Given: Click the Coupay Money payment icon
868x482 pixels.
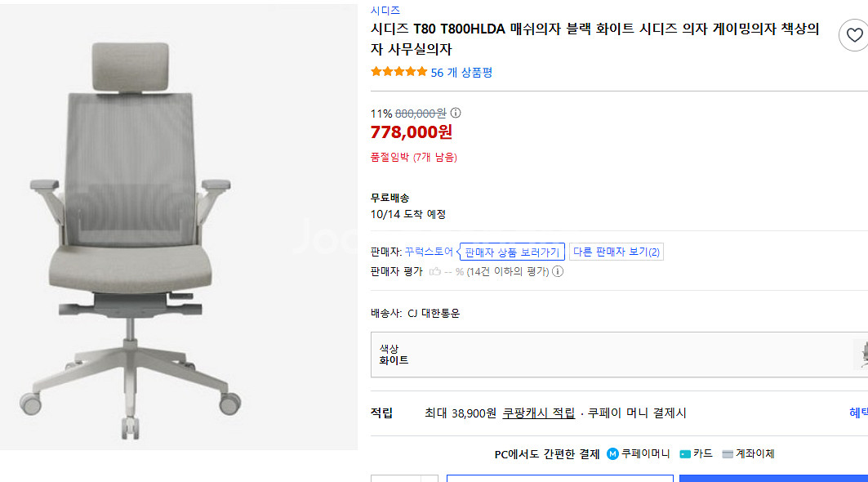Looking at the screenshot, I should (612, 454).
